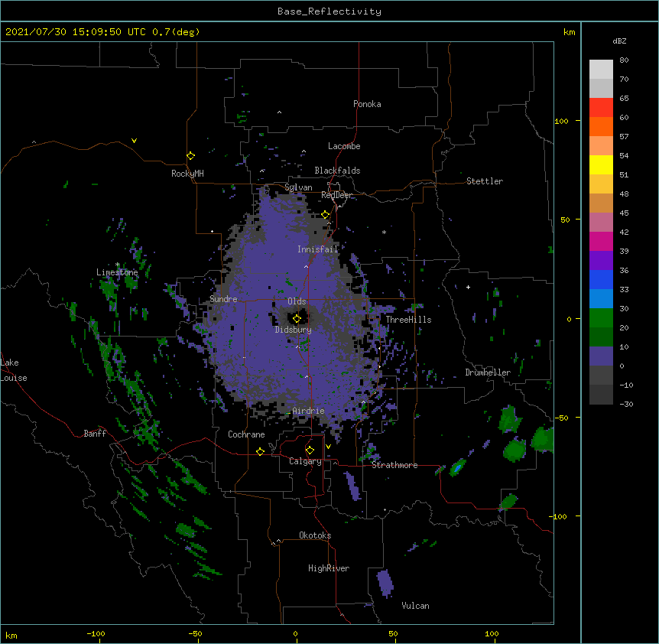Click the Cochrane town label

(246, 434)
